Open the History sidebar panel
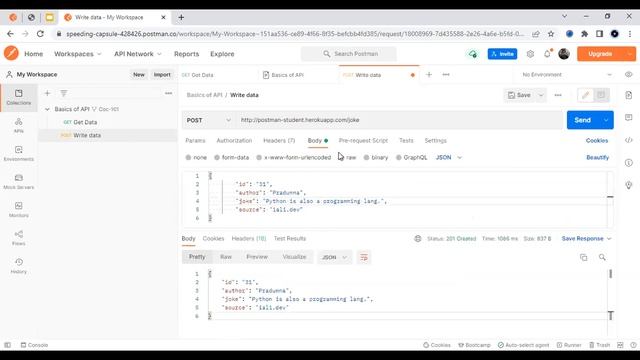Image resolution: width=640 pixels, height=360 pixels. (x=19, y=266)
